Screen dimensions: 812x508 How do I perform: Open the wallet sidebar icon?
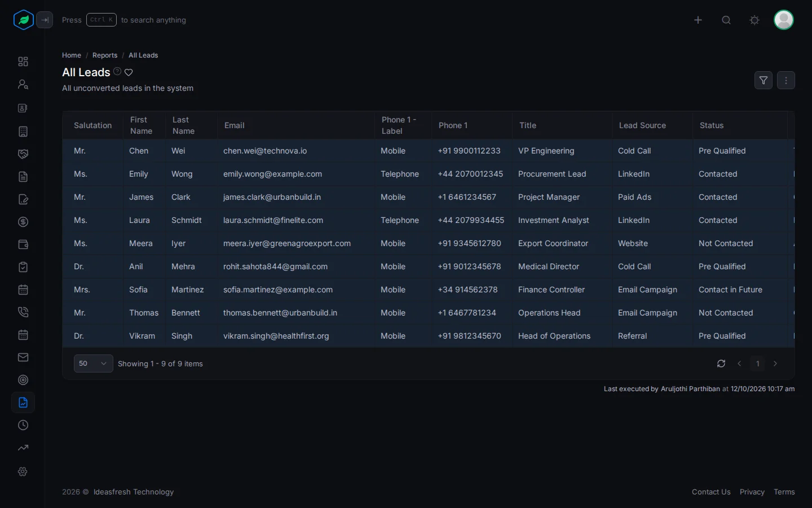(x=23, y=244)
